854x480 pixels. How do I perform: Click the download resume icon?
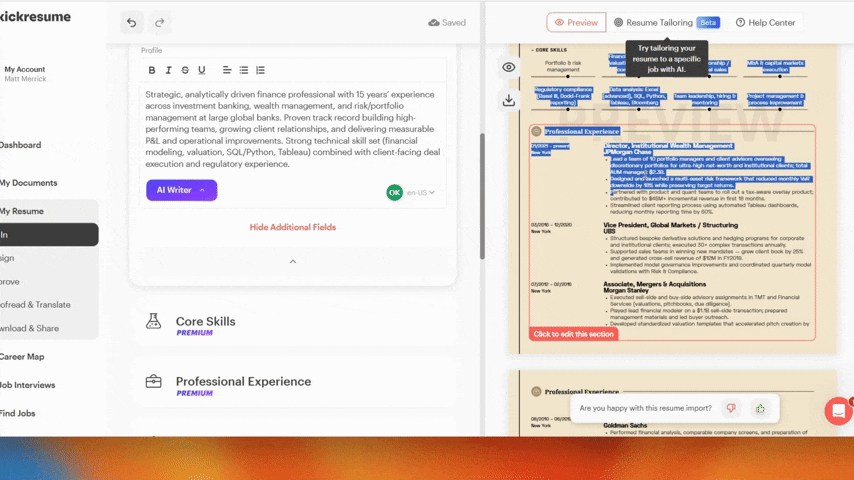pyautogui.click(x=509, y=100)
